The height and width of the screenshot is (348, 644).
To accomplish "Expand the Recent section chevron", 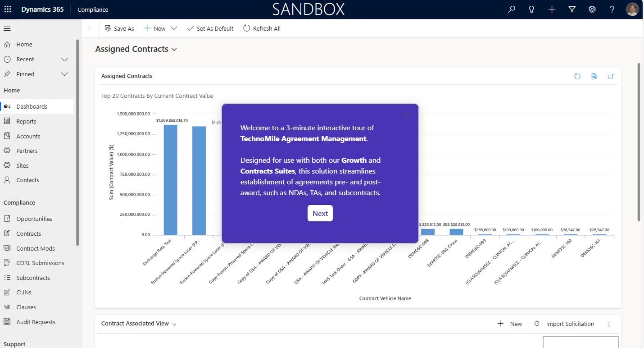I will 64,60.
